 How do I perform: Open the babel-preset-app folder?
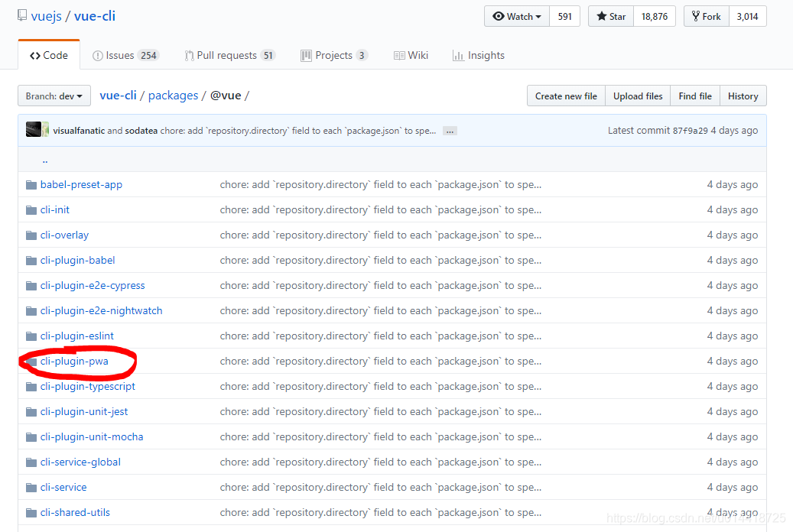(x=81, y=184)
